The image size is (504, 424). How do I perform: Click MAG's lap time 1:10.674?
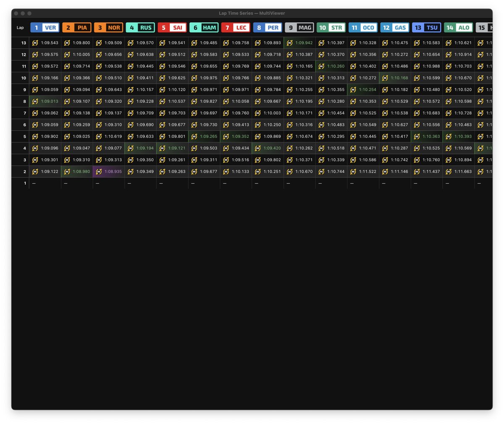click(304, 137)
